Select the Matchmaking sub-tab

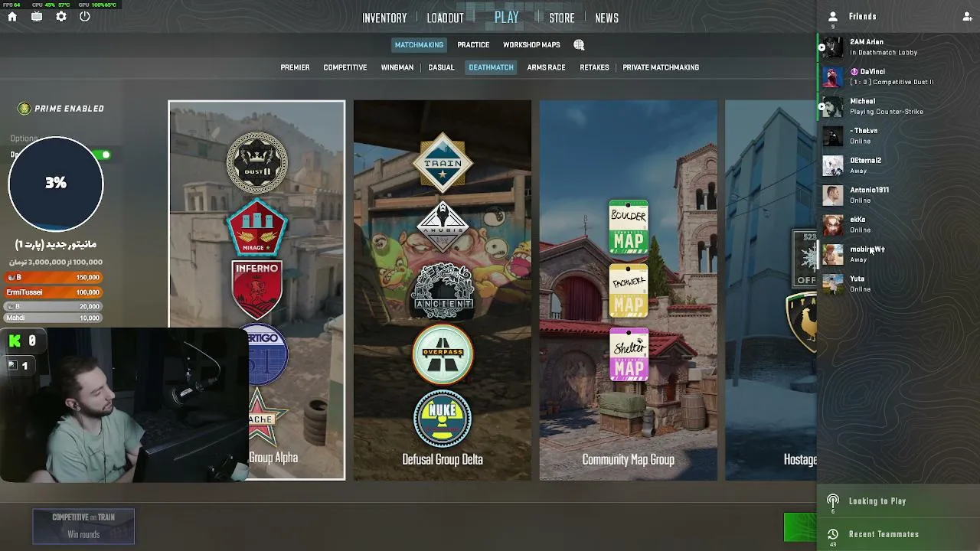(419, 45)
